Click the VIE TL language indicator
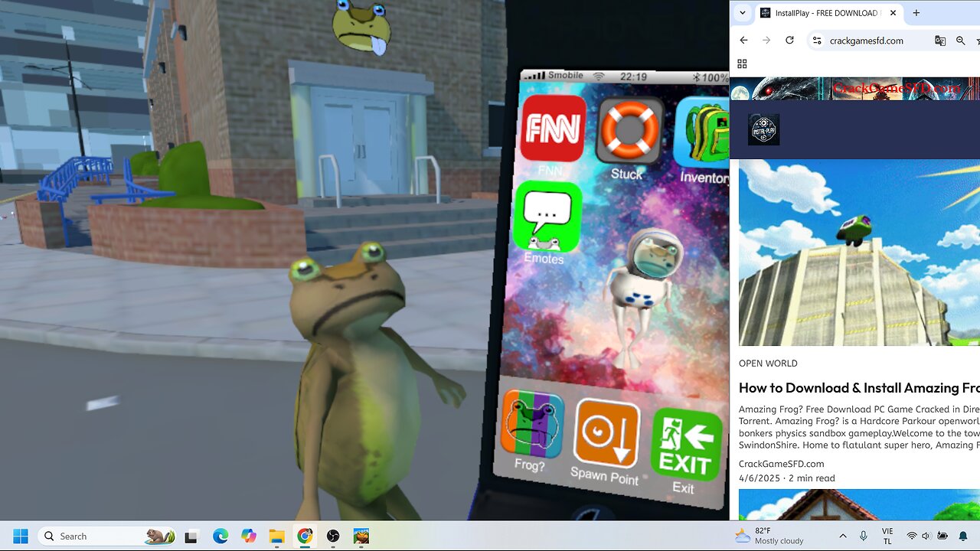Screen dimensions: 980x551 click(887, 536)
